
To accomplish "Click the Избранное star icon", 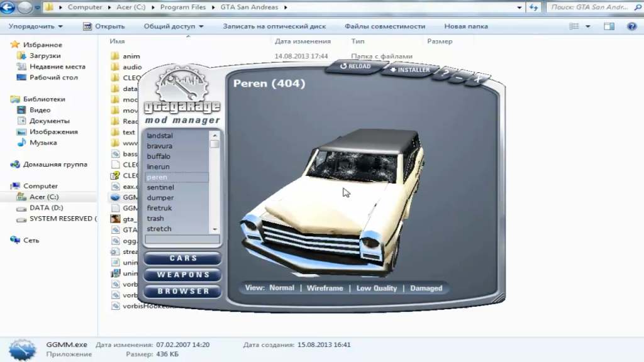I will [15, 45].
